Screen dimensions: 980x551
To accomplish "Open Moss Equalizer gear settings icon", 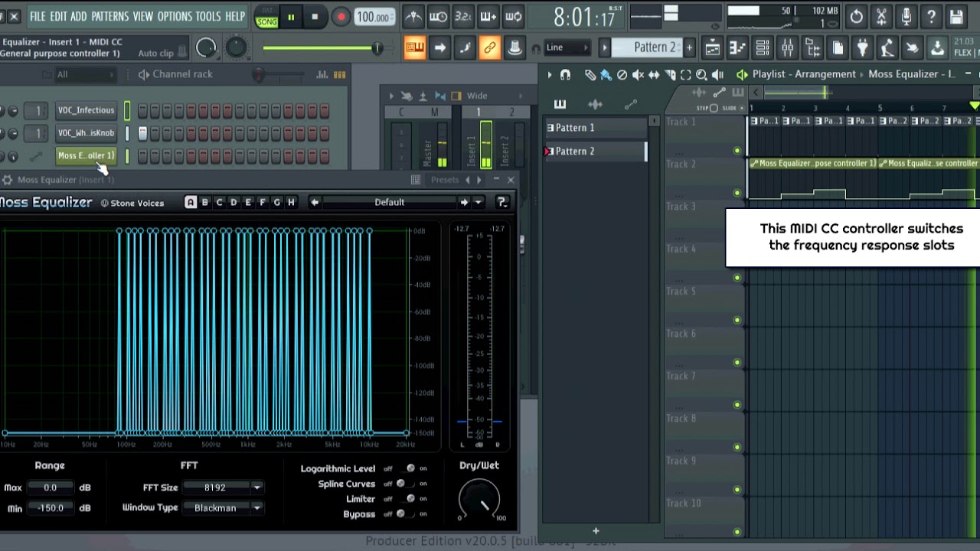I will 7,180.
